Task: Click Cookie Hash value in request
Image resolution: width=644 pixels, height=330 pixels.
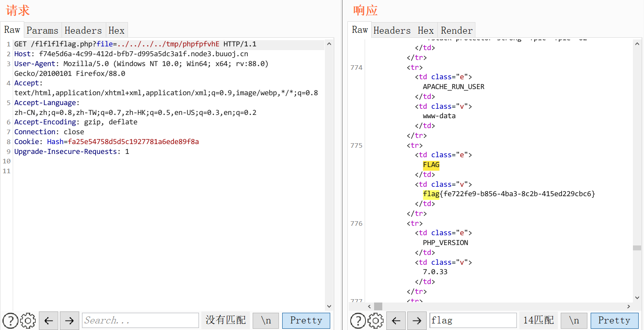Action: click(133, 142)
